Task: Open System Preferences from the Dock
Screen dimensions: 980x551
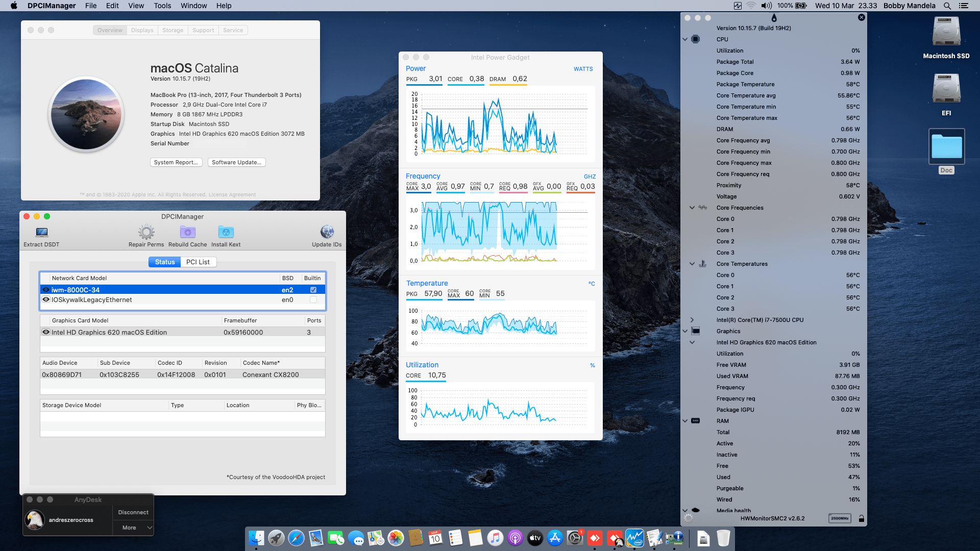Action: [x=575, y=538]
